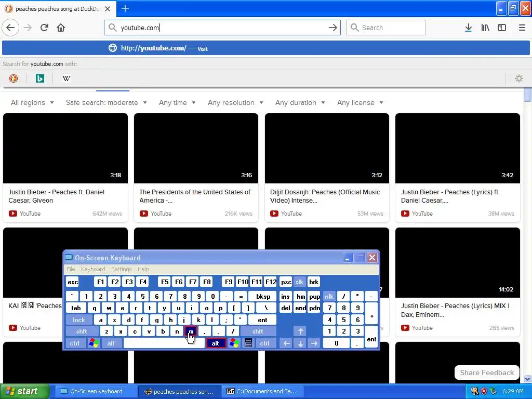This screenshot has height=399, width=532.
Task: Search with Wikipedia one-off icon
Action: click(66, 79)
